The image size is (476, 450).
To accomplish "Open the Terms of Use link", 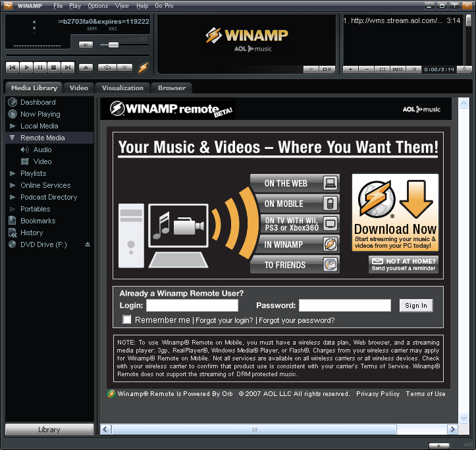I will 425,394.
